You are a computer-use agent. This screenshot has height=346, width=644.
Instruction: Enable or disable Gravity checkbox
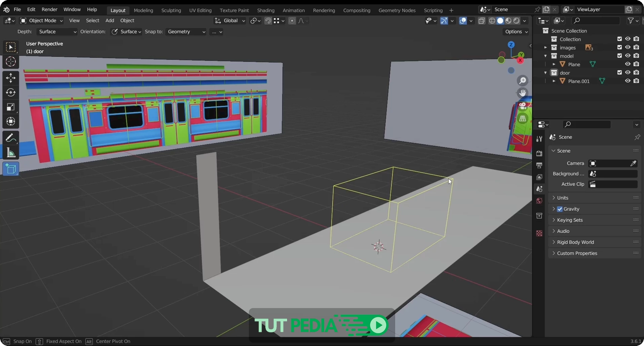(560, 209)
